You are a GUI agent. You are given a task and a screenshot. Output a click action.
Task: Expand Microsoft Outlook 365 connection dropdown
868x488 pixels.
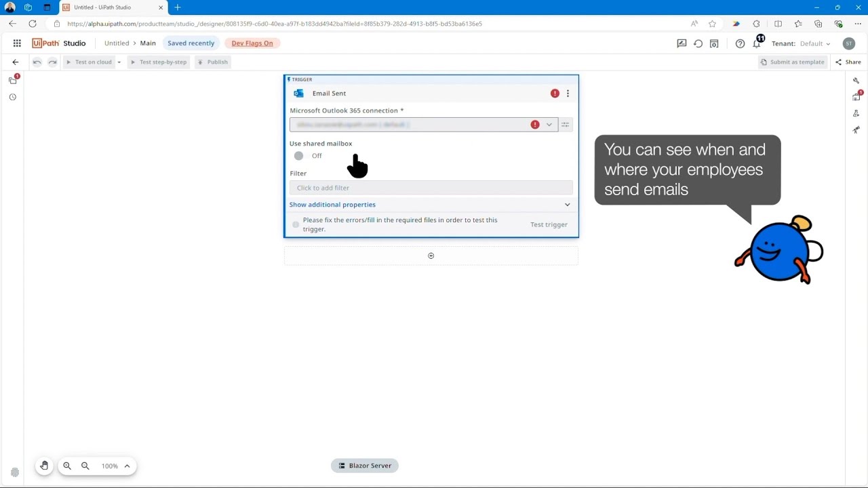point(549,125)
